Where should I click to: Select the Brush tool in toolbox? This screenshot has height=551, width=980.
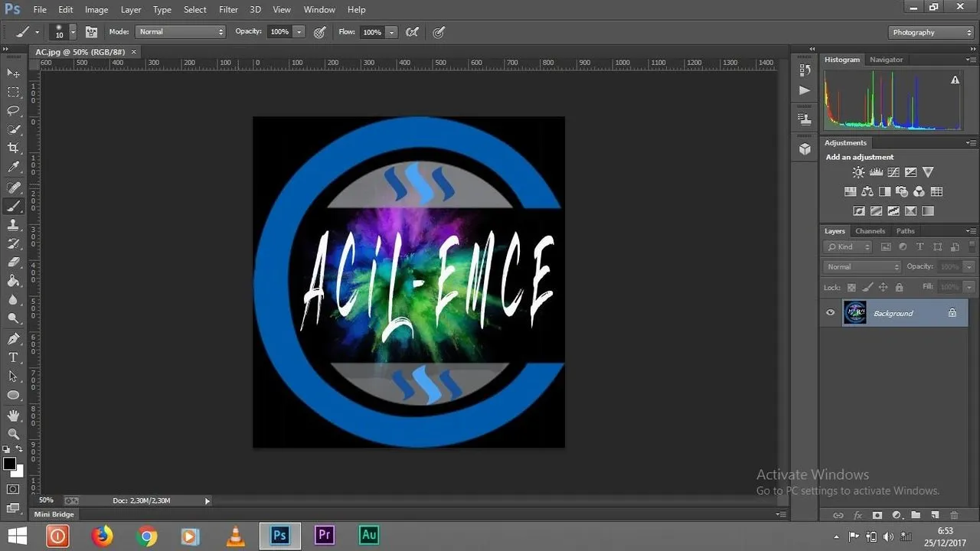coord(13,207)
